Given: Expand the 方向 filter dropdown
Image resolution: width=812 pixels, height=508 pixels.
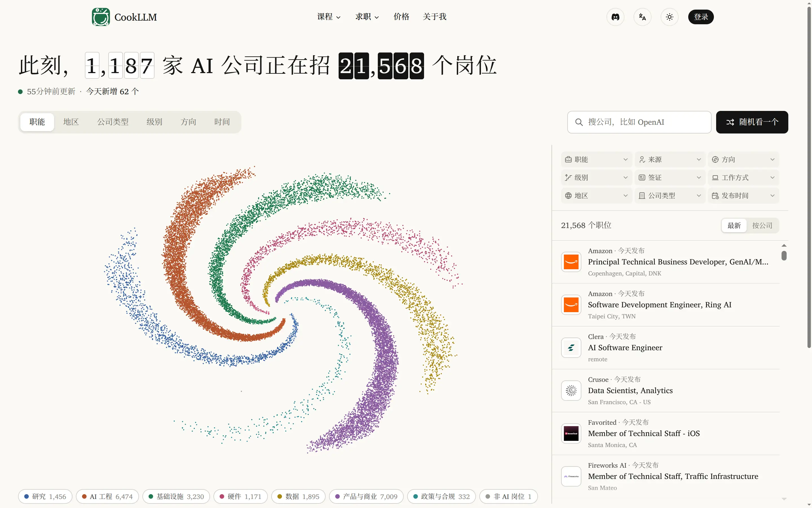Looking at the screenshot, I should (743, 159).
